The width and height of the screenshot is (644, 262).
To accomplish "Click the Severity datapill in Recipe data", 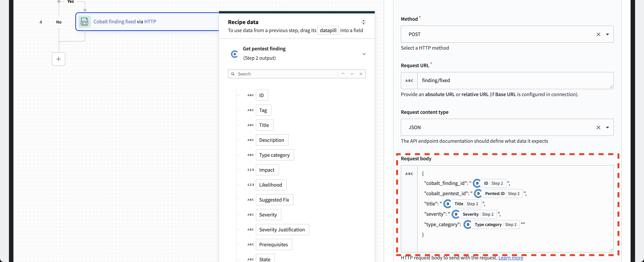I will click(267, 214).
